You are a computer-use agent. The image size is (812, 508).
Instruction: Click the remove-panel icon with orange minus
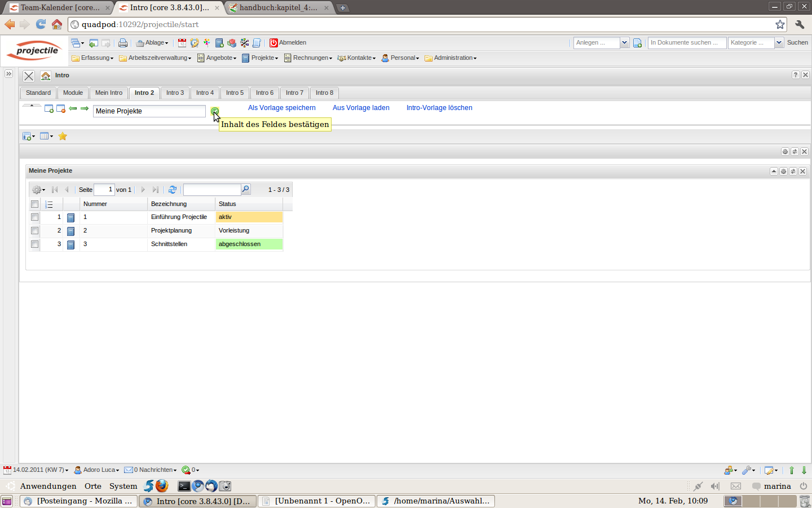click(61, 108)
